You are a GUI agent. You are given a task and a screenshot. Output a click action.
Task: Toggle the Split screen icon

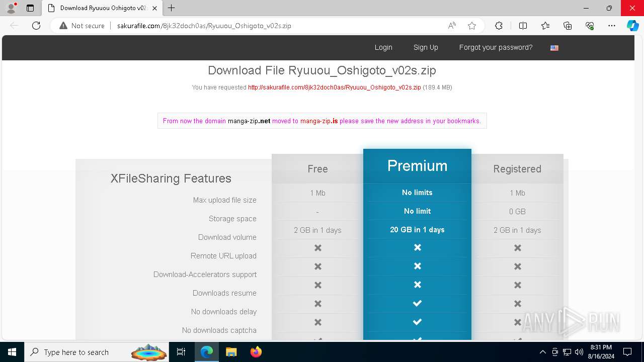[x=523, y=26]
